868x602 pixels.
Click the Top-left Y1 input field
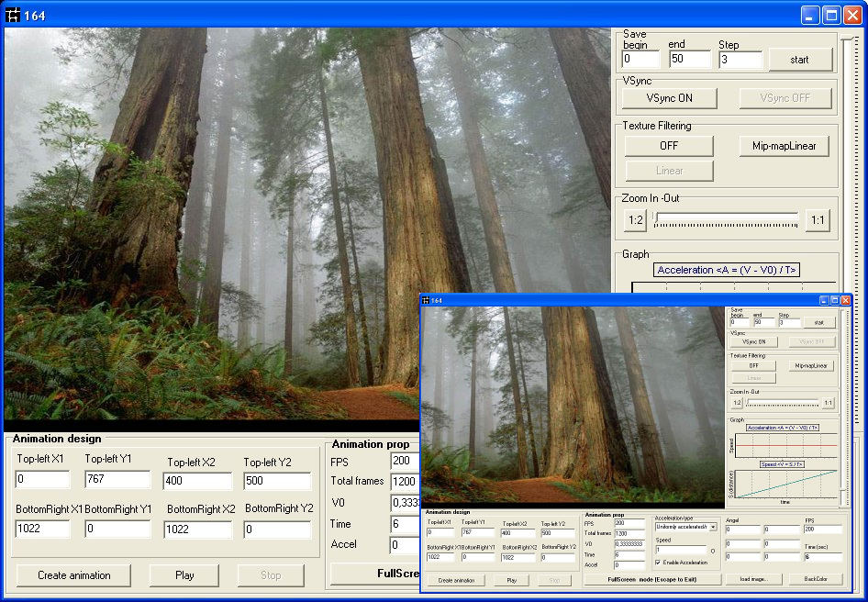(x=117, y=479)
